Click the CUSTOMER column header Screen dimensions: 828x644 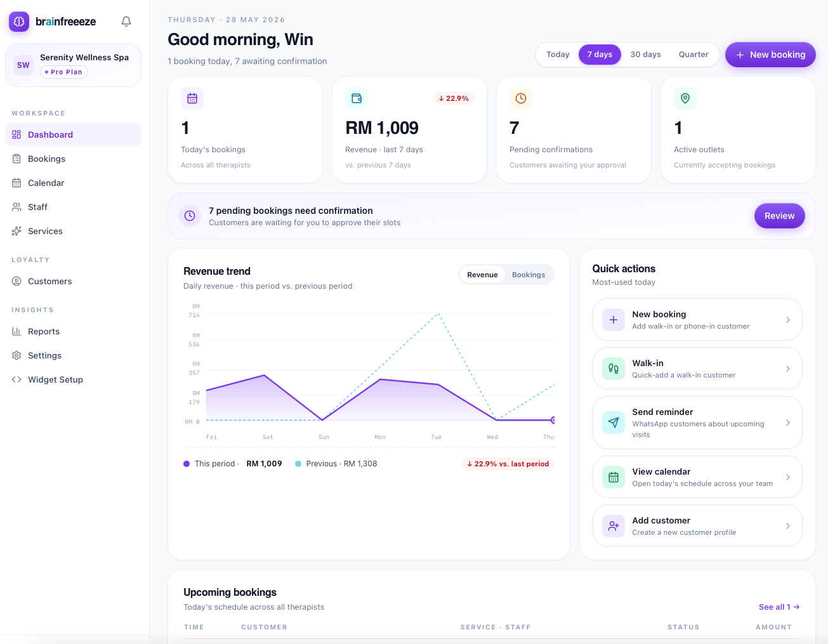click(264, 627)
